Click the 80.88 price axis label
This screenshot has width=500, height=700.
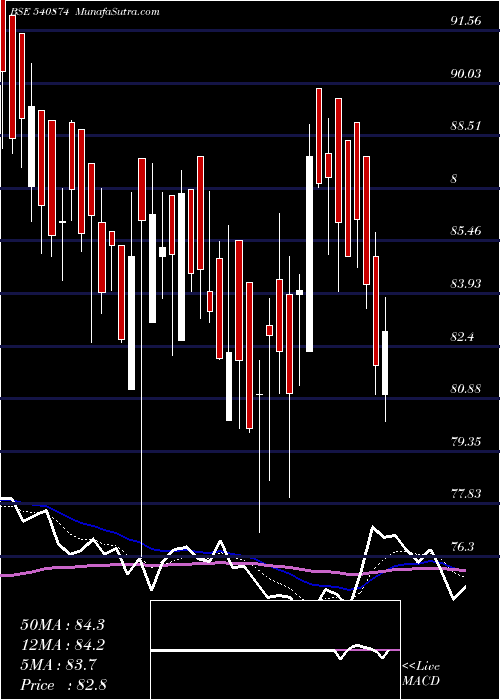(466, 389)
